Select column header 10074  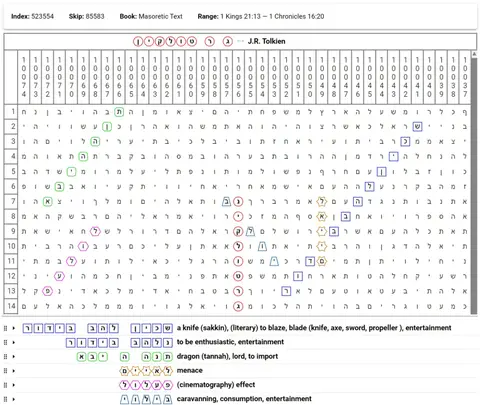tap(24, 77)
